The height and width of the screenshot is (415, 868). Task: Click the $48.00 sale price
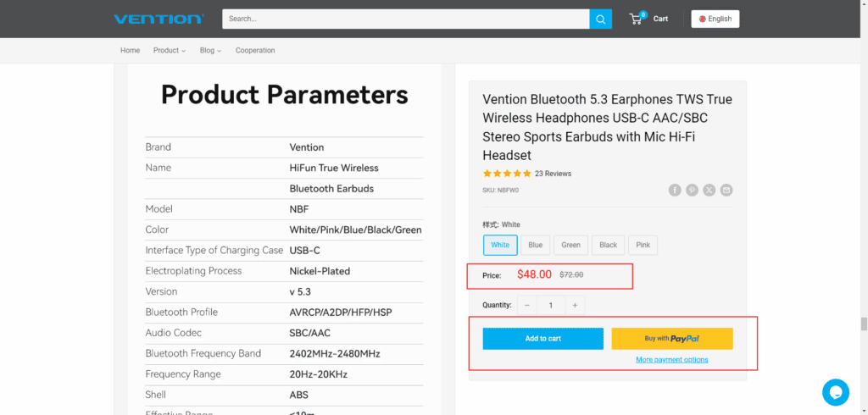coord(534,274)
